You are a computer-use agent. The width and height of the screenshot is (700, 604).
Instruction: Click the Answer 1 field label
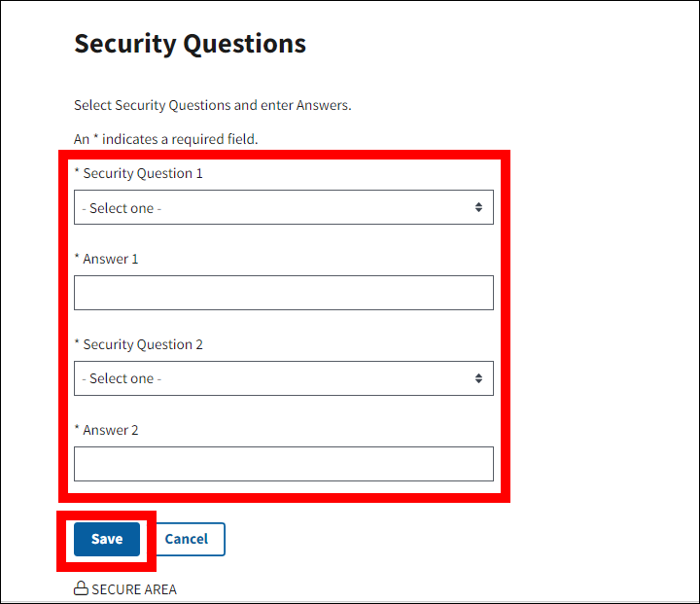click(x=111, y=259)
